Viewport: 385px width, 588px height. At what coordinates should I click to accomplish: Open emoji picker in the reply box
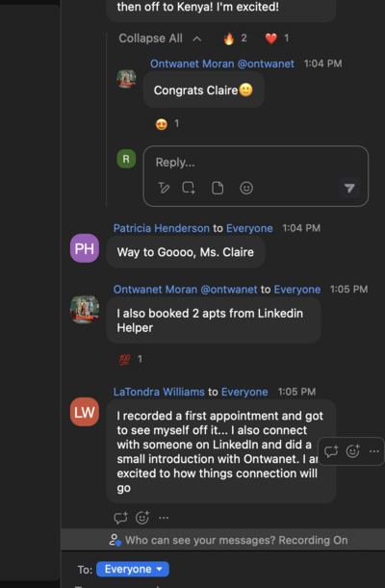tap(246, 188)
